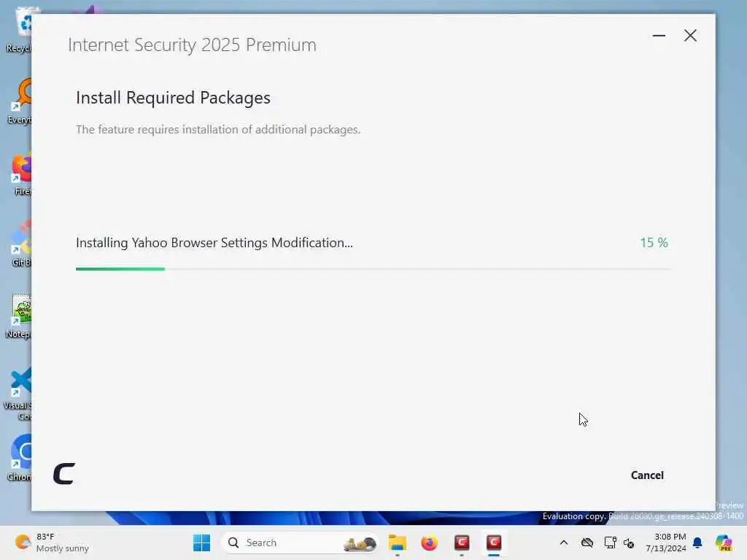Screen dimensions: 747x560
Task: Click the additional packages description text
Action: [218, 130]
